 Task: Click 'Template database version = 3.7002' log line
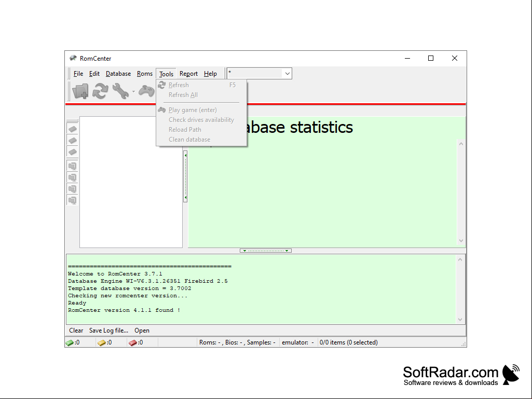tap(130, 288)
